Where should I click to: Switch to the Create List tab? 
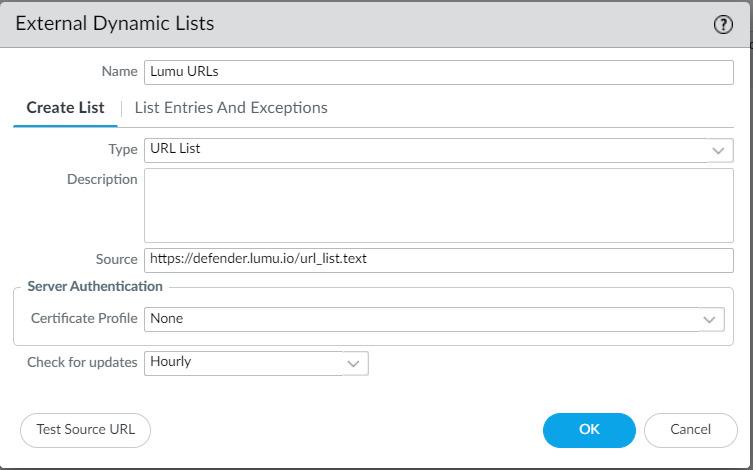pos(65,108)
